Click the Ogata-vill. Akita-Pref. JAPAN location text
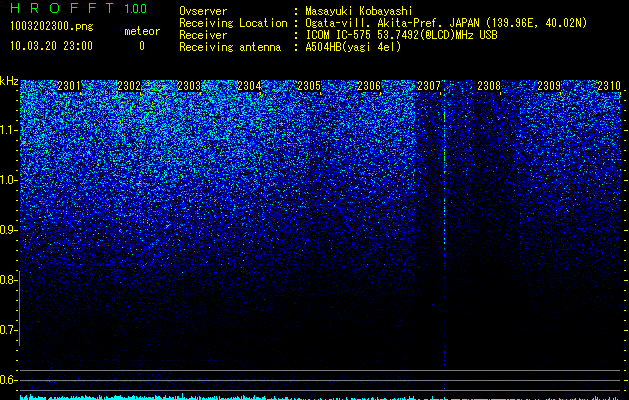Image resolution: width=629 pixels, height=400 pixels. tap(446, 23)
